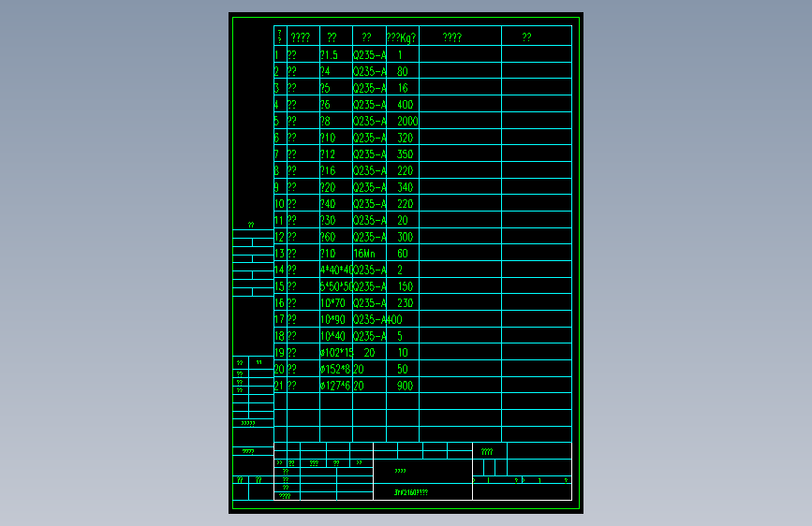Select row number '19' in the index column
The width and height of the screenshot is (812, 526).
point(279,353)
